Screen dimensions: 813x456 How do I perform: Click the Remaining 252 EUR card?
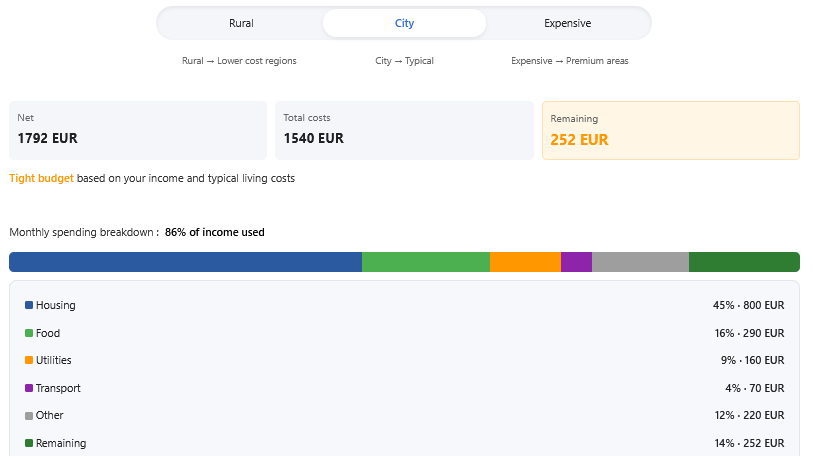click(x=671, y=130)
